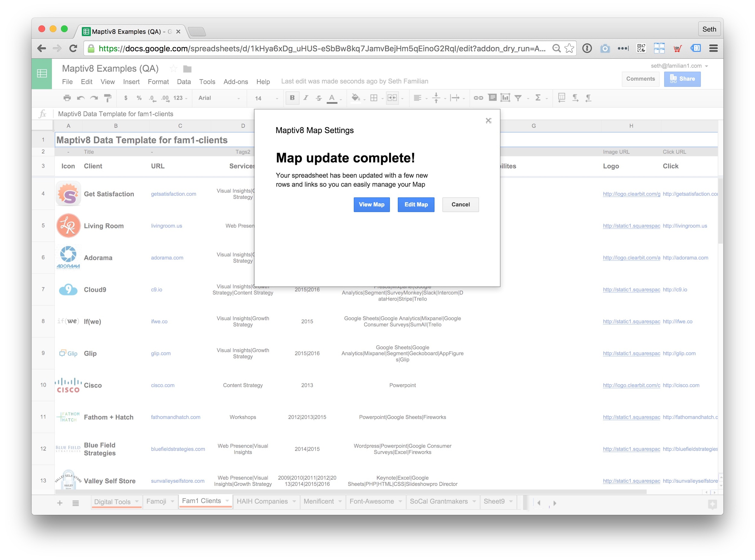Screen dimensions: 755x560
Task: Open account menu seth@familian1.com
Action: coord(679,66)
